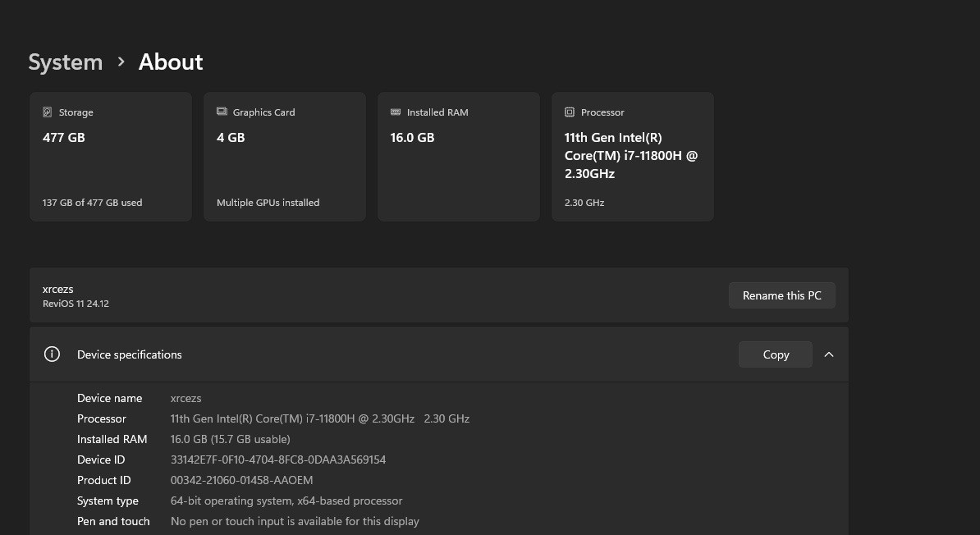Select the Device ID value
This screenshot has width=980, height=535.
click(x=278, y=460)
